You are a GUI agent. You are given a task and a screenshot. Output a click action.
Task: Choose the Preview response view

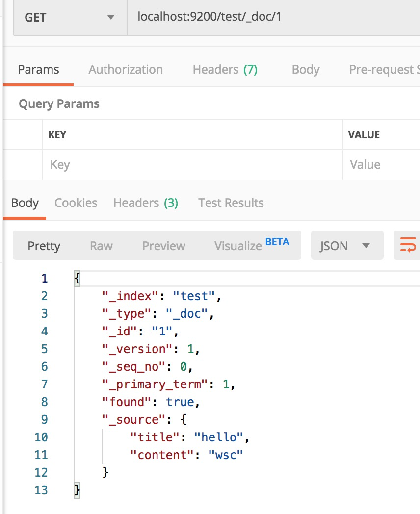164,246
